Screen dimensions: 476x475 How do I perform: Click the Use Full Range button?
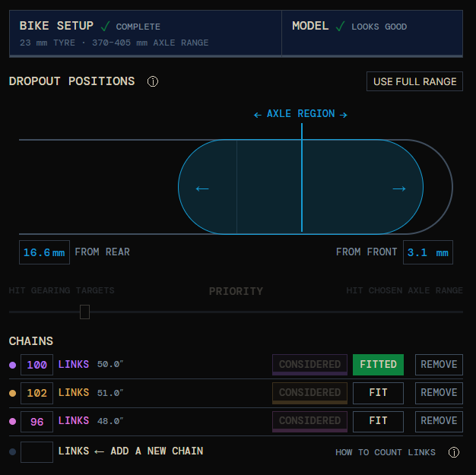click(414, 81)
